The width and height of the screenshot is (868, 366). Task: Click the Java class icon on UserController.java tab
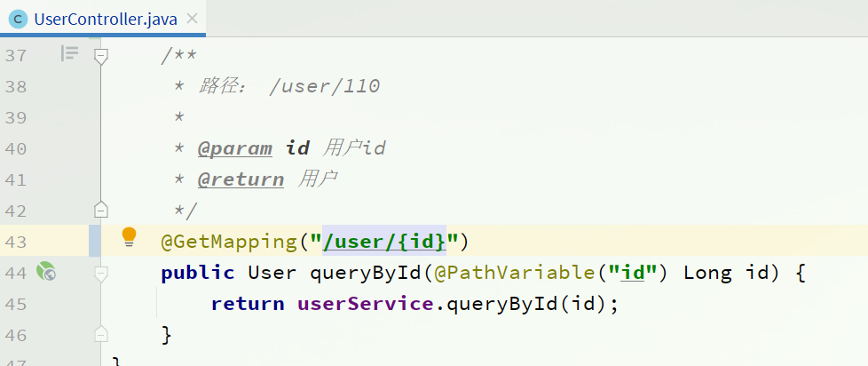point(19,20)
